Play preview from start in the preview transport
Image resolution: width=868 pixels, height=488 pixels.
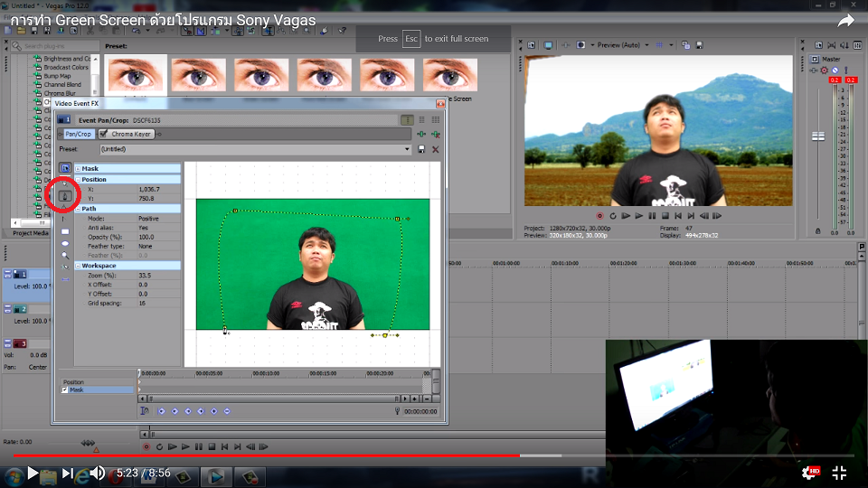coord(626,216)
